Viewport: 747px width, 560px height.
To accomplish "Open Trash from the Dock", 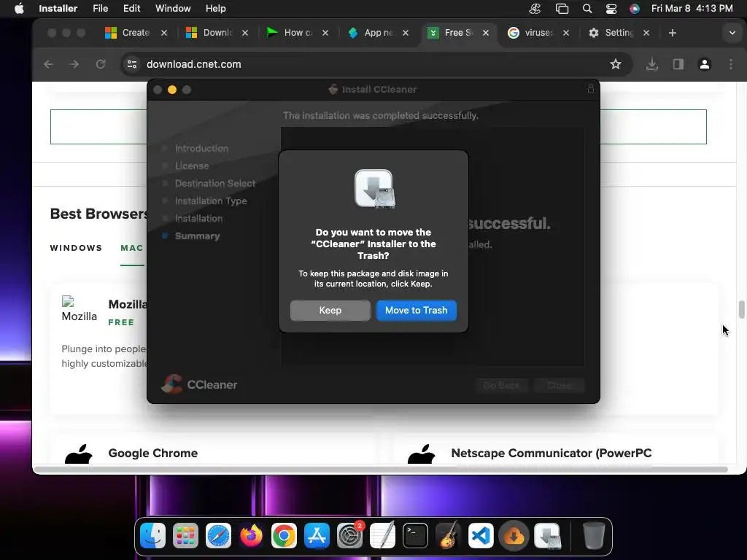I will coord(594,536).
